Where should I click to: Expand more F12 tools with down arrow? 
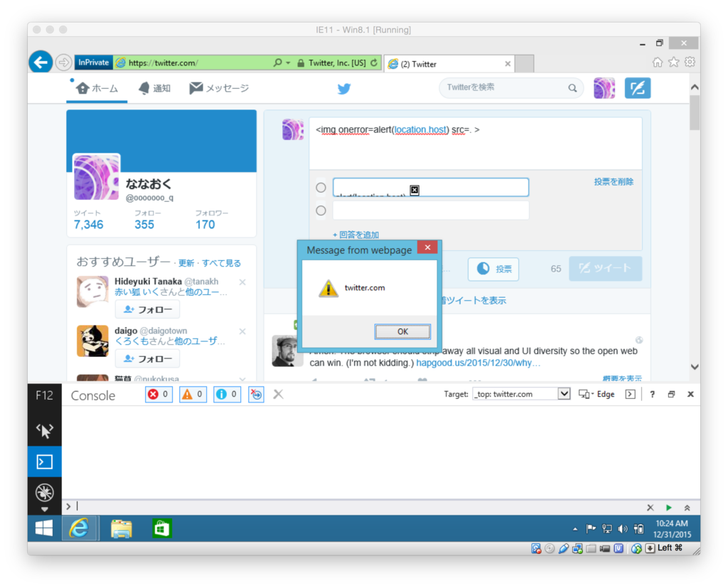[x=45, y=510]
